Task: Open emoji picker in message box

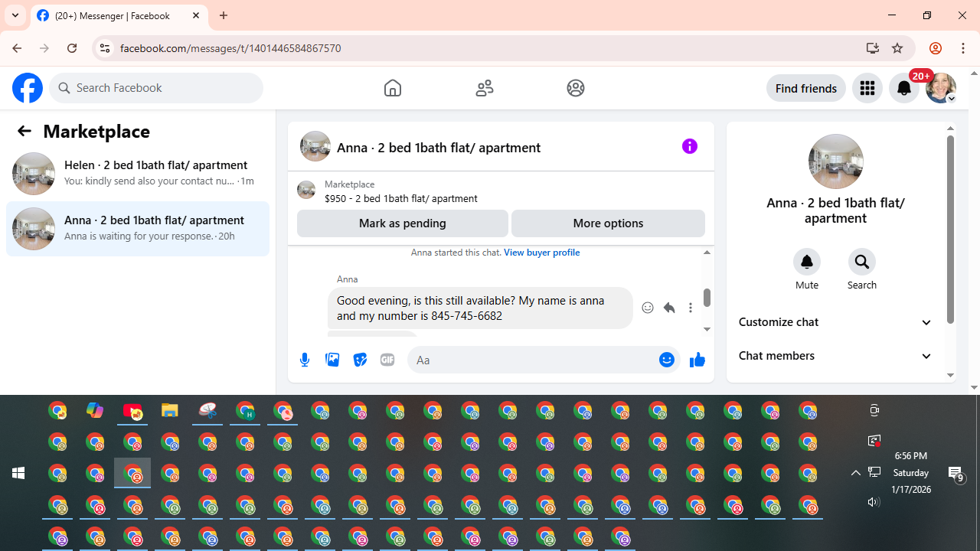Action: 667,360
